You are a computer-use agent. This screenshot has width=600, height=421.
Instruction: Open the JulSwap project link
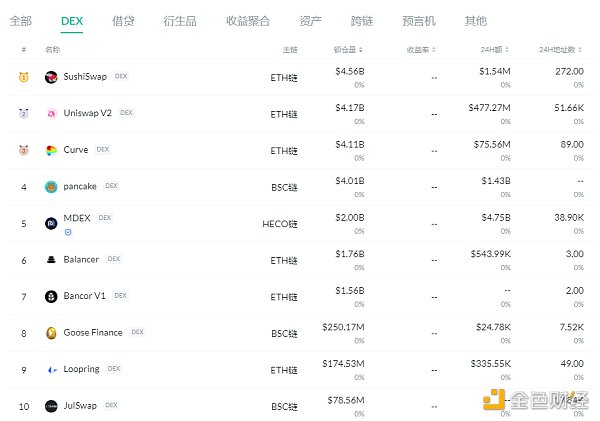82,406
